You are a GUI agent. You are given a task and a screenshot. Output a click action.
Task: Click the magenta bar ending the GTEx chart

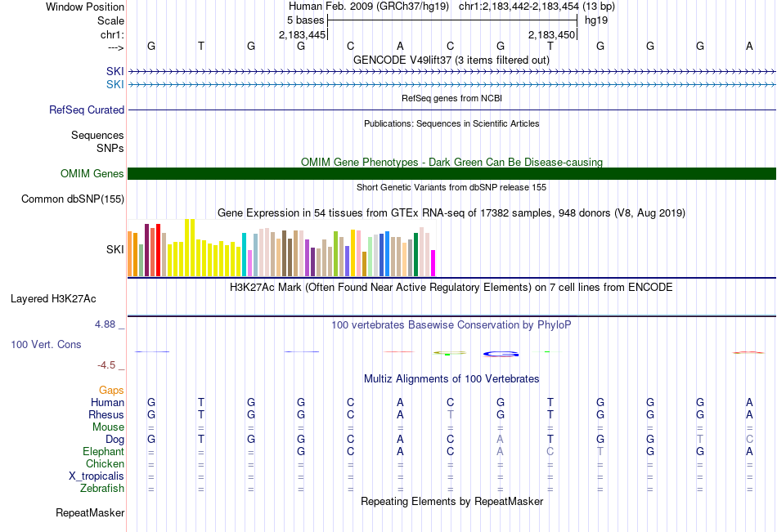[x=433, y=263]
